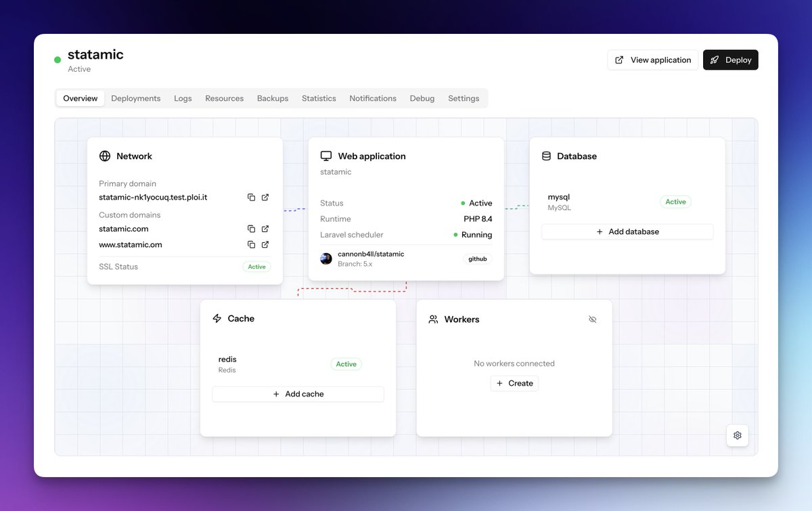Click the statamic.com domain text
The width and height of the screenshot is (812, 511).
[x=124, y=229]
